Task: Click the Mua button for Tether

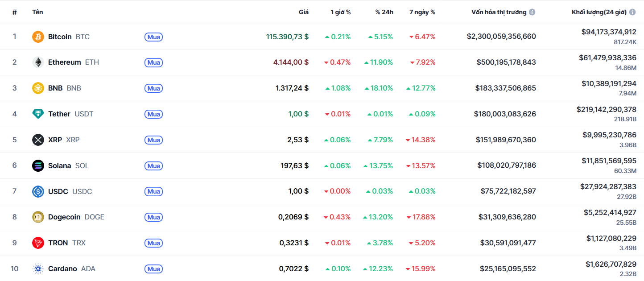Action: [154, 114]
